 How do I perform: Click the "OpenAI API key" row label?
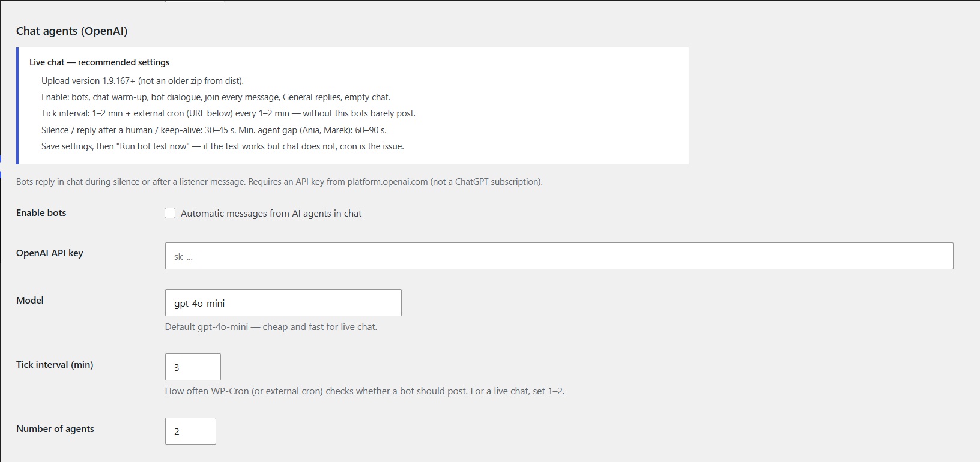pyautogui.click(x=50, y=253)
